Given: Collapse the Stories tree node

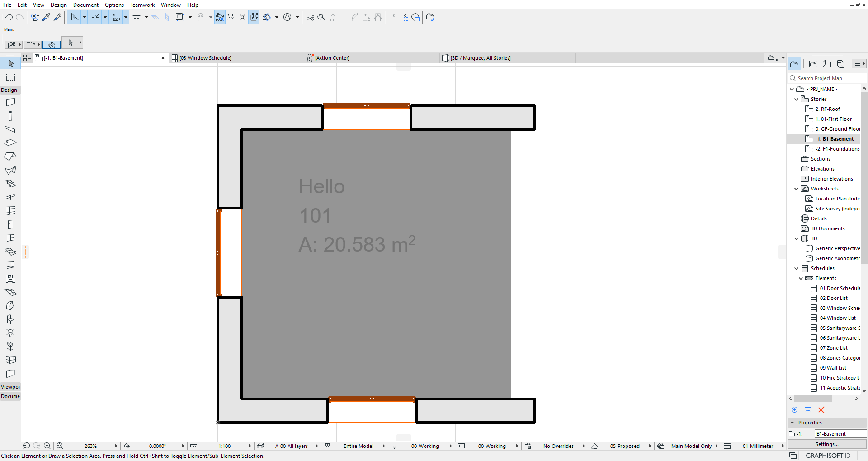Looking at the screenshot, I should point(797,99).
